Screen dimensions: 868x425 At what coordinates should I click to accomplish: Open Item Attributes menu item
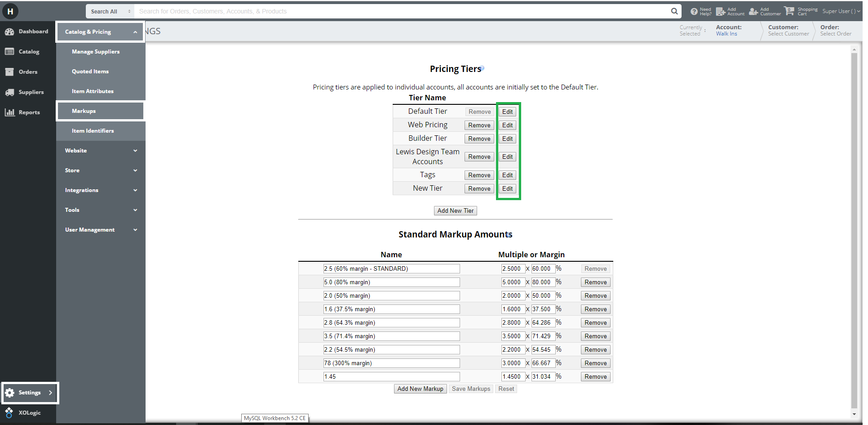point(93,91)
